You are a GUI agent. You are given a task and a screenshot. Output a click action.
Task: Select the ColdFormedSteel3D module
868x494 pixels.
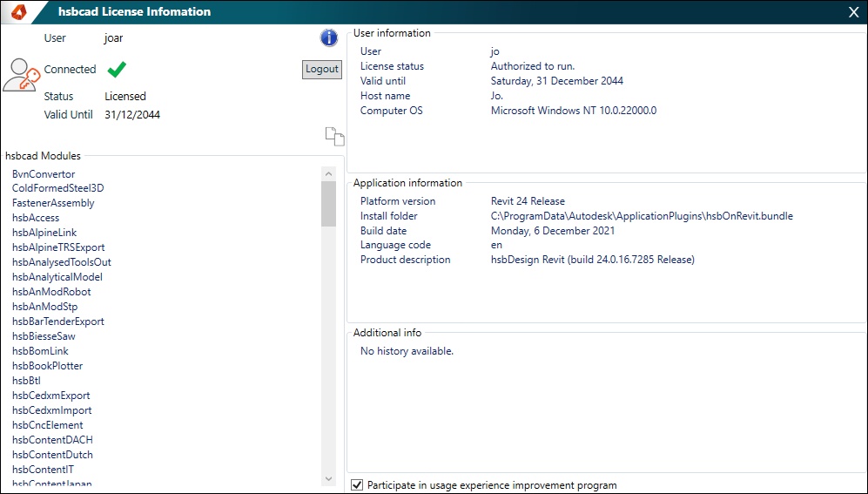58,188
